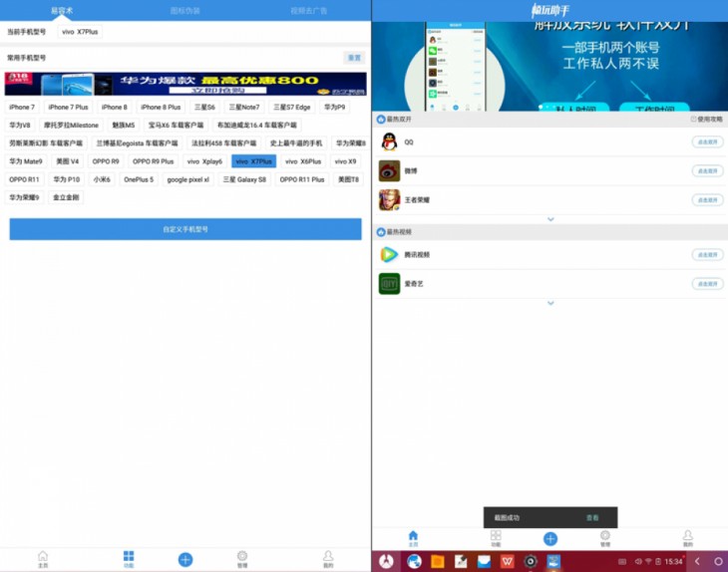Open the 腾讯视频 app icon
Viewport: 728px width, 572px height.
click(x=389, y=255)
